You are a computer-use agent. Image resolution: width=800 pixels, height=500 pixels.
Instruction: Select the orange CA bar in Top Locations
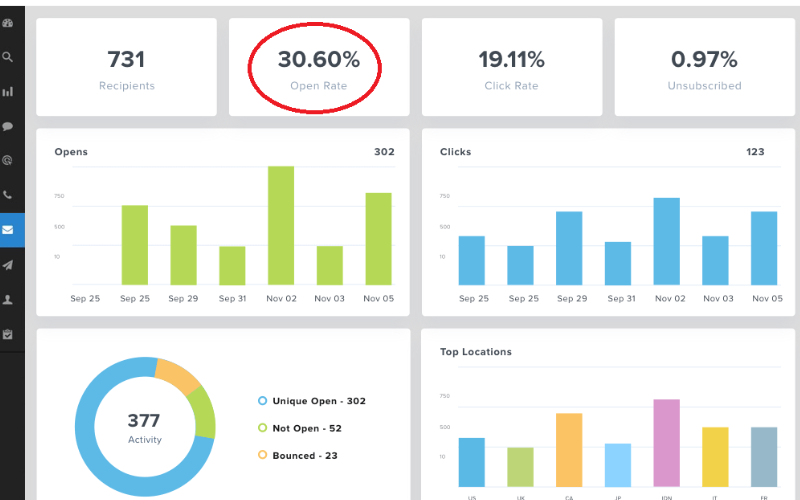(569, 449)
